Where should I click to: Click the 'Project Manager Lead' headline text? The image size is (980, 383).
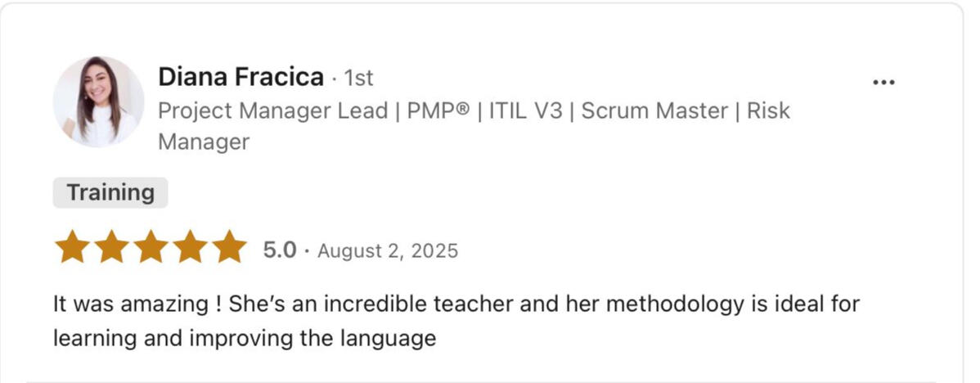click(272, 110)
